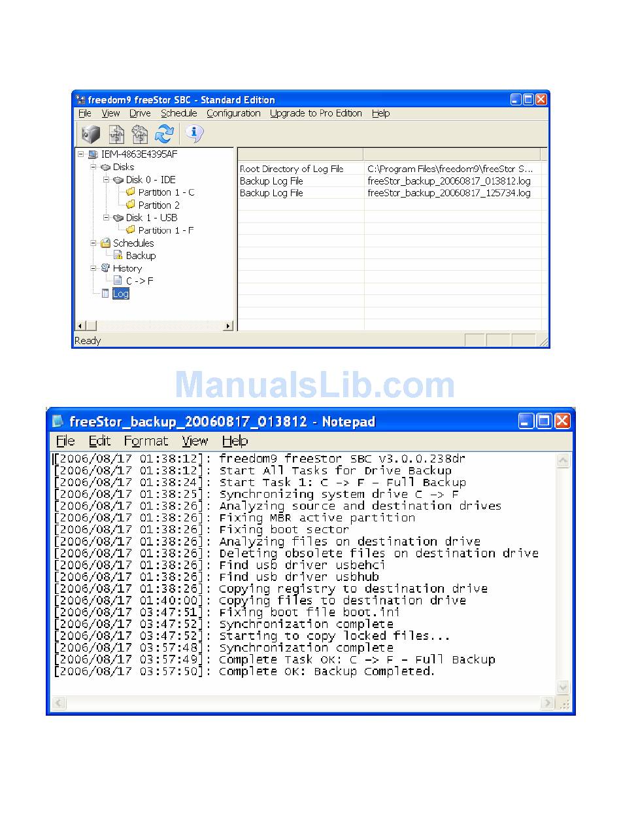The width and height of the screenshot is (621, 840).
Task: Select the Partition 1 - F tree item
Action: tap(166, 230)
